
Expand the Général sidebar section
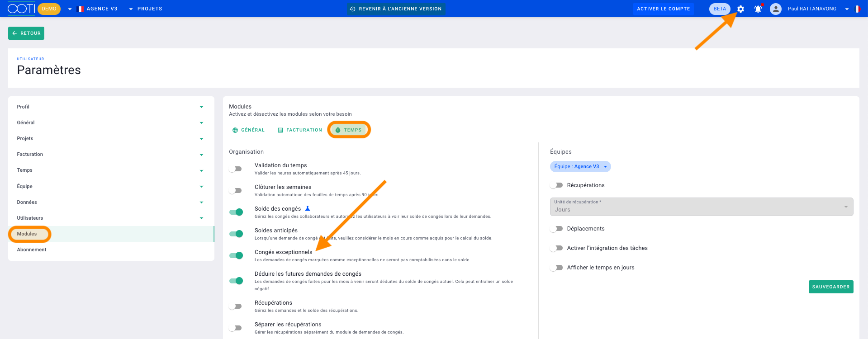click(x=111, y=122)
